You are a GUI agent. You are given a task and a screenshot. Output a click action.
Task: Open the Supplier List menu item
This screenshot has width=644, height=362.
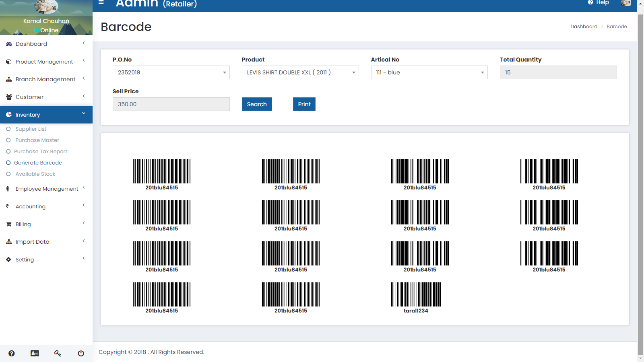coord(31,129)
